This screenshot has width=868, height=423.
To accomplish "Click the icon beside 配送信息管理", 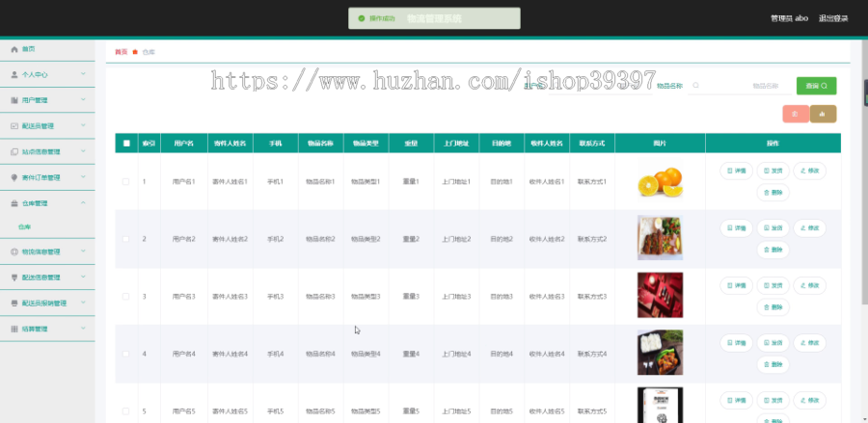I will pyautogui.click(x=14, y=278).
